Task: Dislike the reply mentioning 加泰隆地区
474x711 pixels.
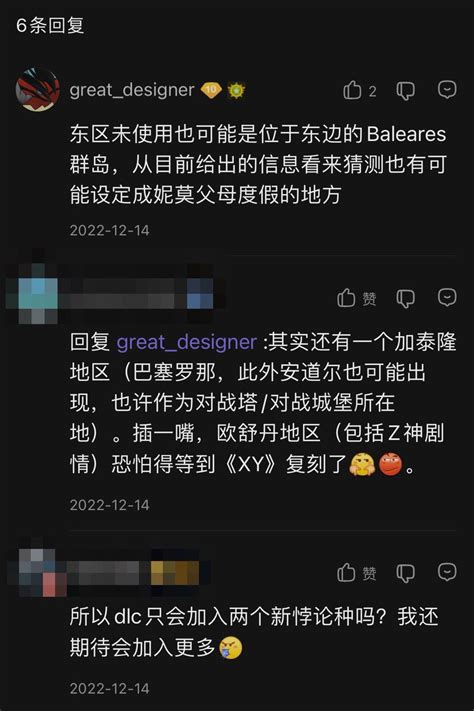Action: coord(406,298)
